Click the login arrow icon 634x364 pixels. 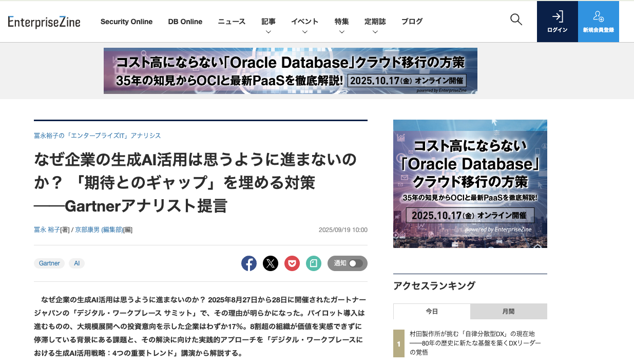[x=557, y=17]
